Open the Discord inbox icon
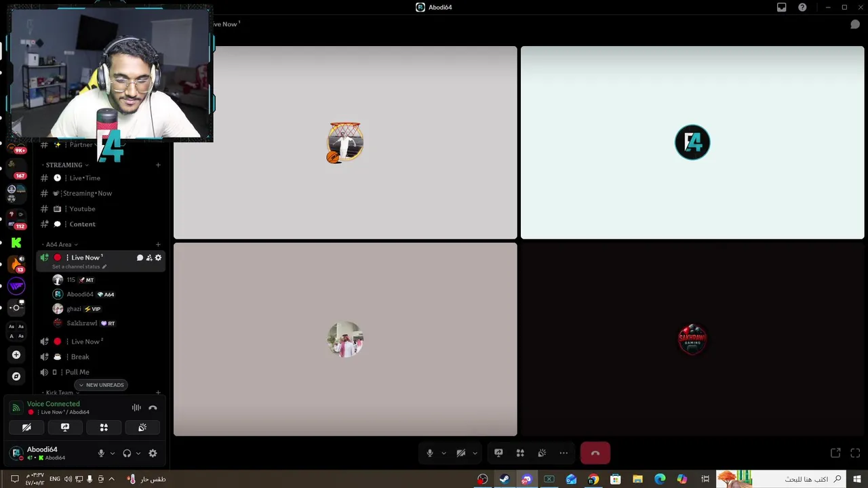 tap(781, 7)
